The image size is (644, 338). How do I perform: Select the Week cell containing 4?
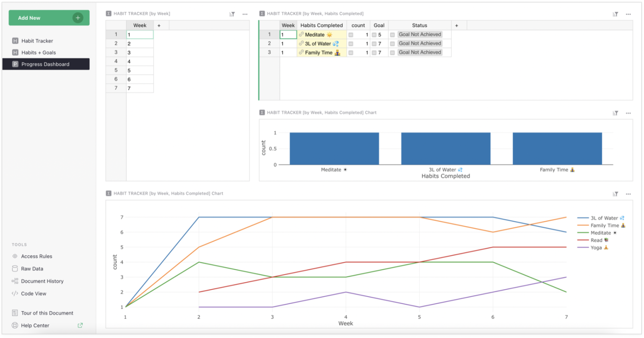pyautogui.click(x=140, y=61)
